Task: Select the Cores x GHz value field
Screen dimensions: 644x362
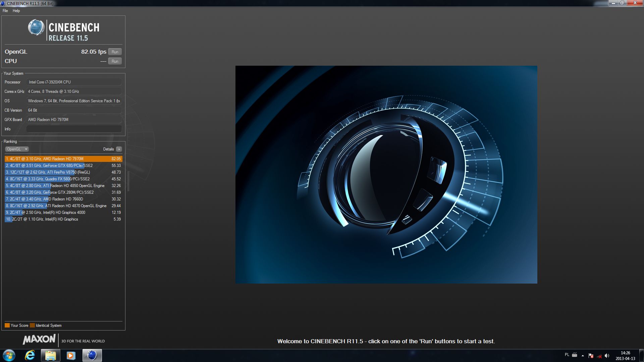Action: pyautogui.click(x=74, y=92)
